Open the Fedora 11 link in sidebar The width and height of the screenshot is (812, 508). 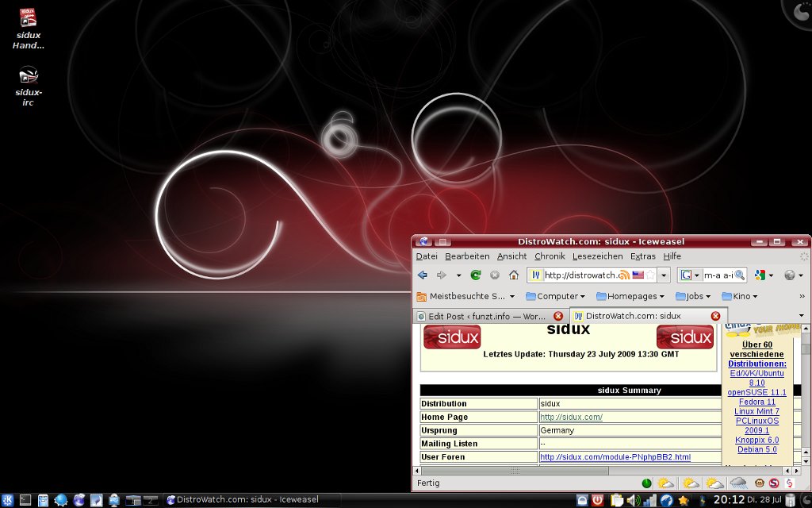click(757, 402)
